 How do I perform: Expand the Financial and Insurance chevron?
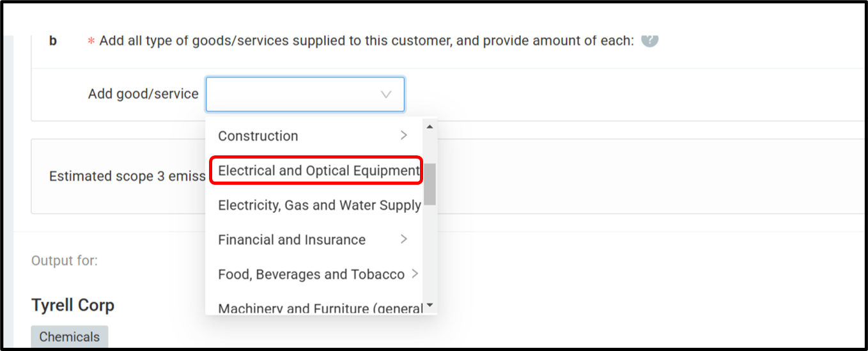coord(403,239)
